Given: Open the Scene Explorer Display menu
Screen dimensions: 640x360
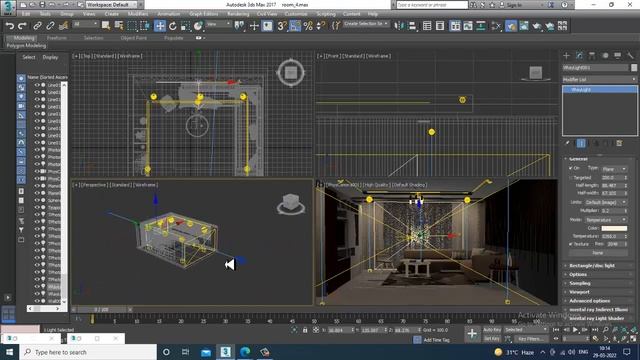Looking at the screenshot, I should point(50,58).
